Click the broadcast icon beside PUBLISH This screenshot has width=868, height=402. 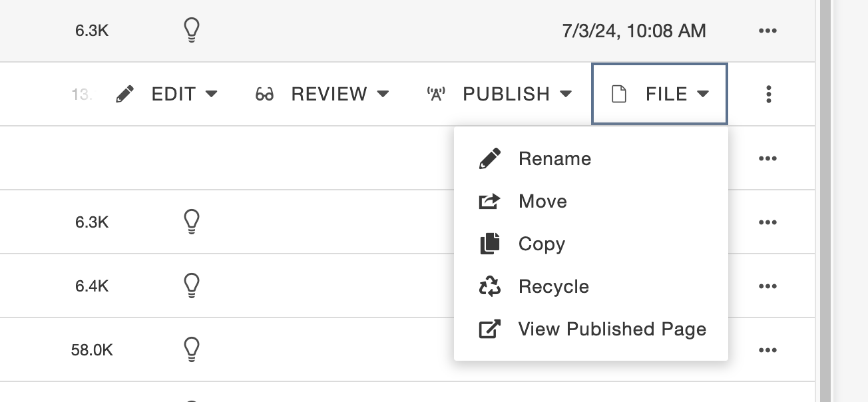pos(436,95)
